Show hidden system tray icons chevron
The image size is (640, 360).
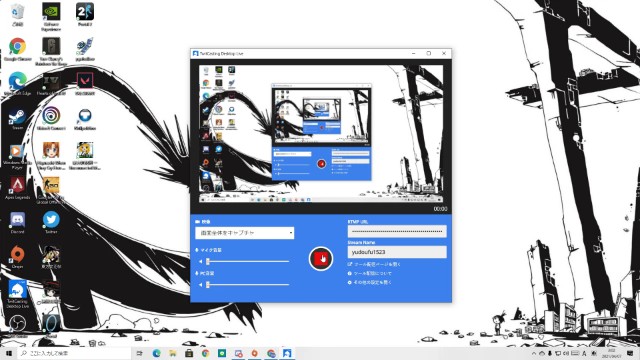click(533, 353)
